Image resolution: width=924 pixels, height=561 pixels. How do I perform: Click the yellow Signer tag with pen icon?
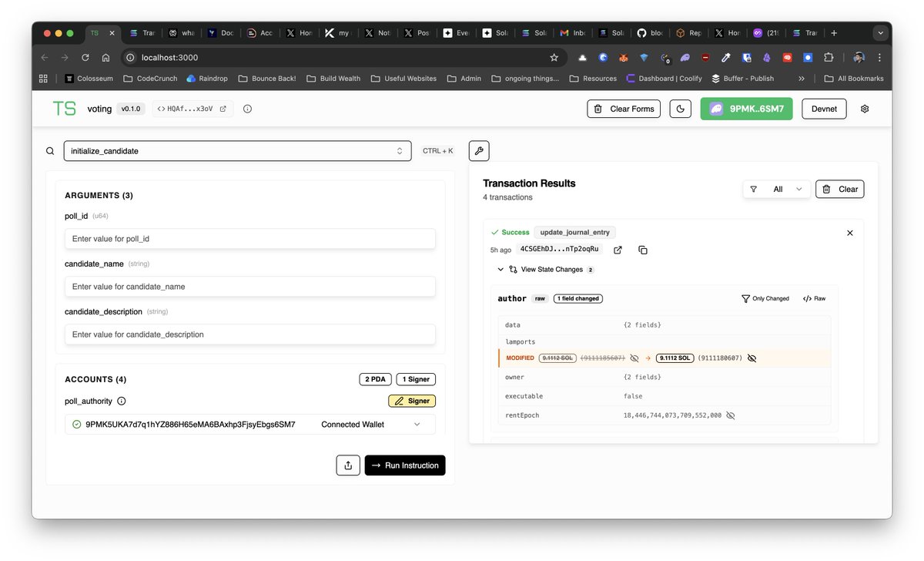pyautogui.click(x=412, y=401)
